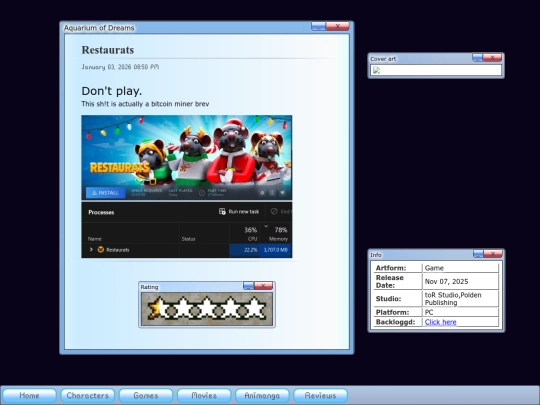This screenshot has height=405, width=540.
Task: Click the "Restaurats" review heading
Action: (x=108, y=50)
